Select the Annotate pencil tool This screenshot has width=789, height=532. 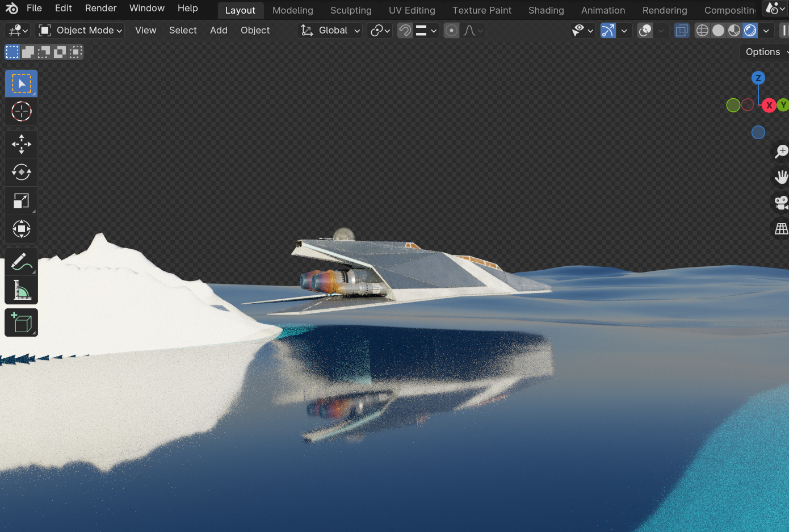(22, 262)
